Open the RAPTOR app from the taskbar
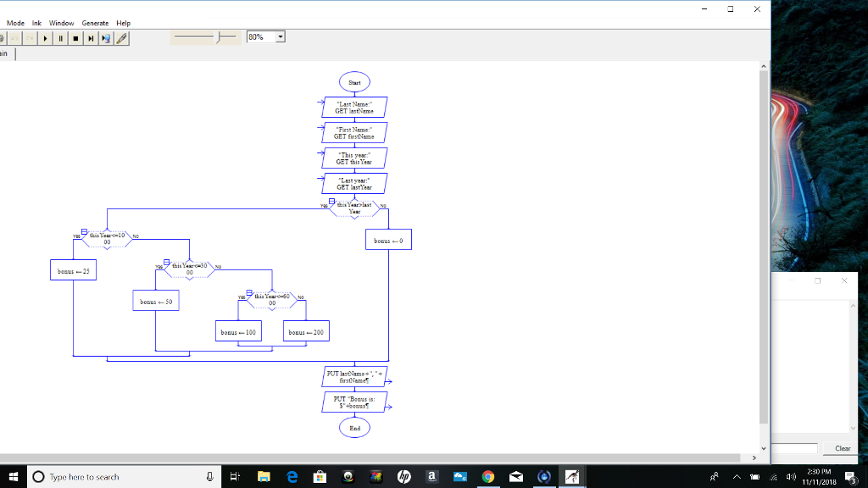 point(571,476)
